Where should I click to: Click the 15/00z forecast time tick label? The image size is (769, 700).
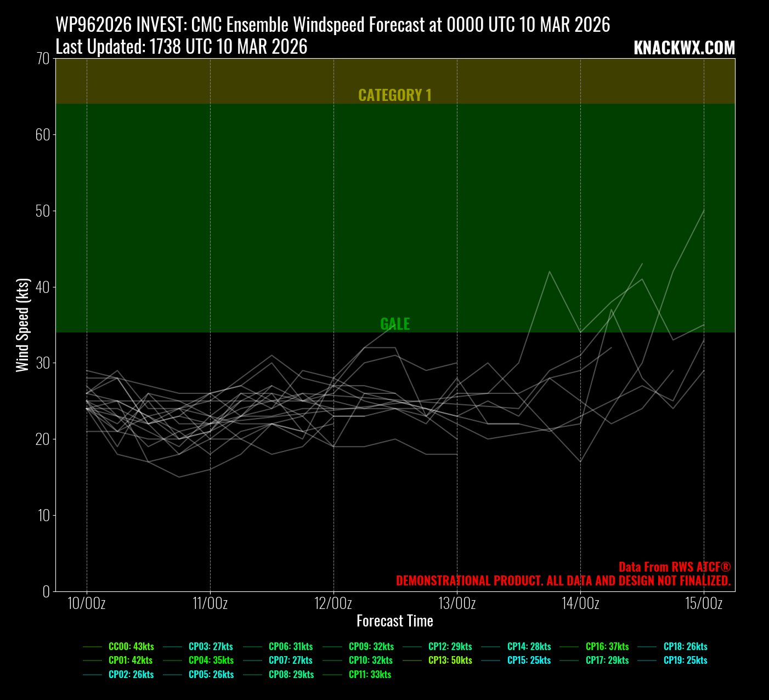click(704, 603)
